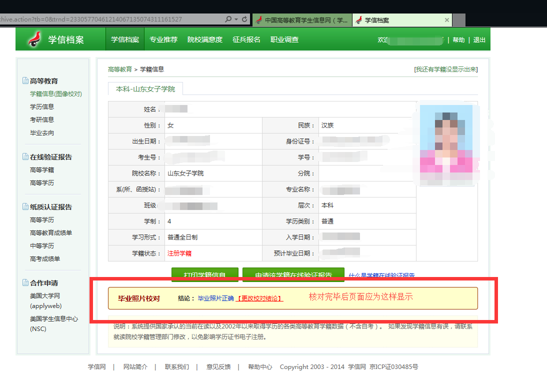Screen dimensions: 547x392
Task: Click the 毕业照片正确 conclusion link
Action: 215,298
